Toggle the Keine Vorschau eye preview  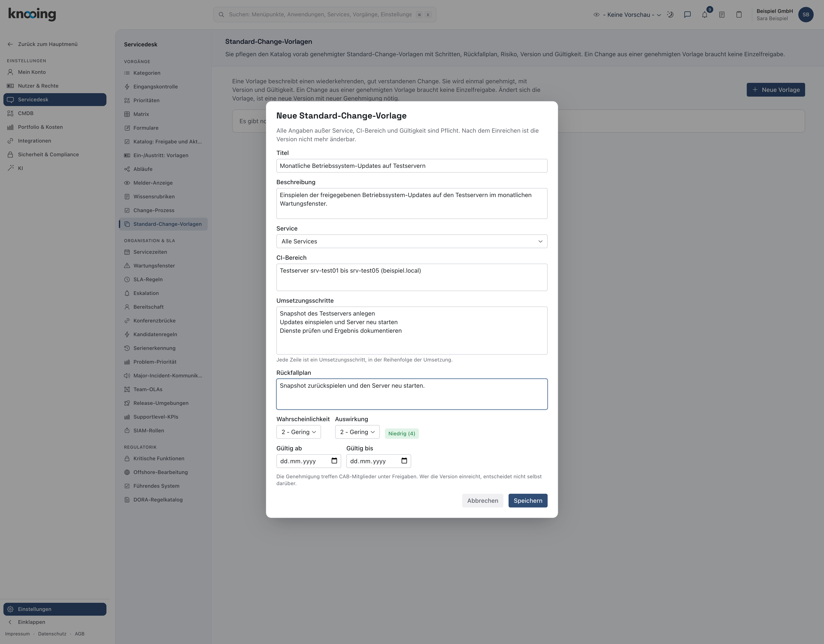pos(597,15)
